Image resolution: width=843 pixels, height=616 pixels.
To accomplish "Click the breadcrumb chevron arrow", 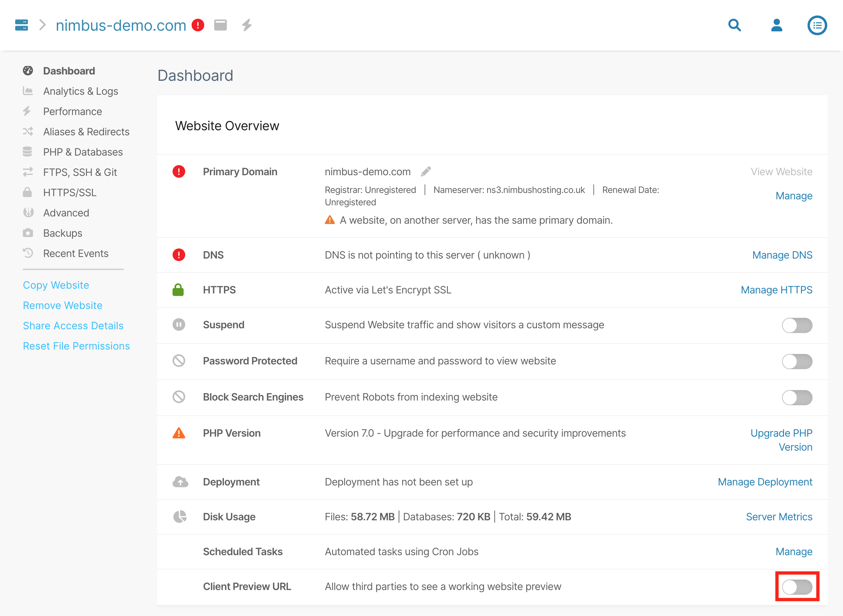I will (x=42, y=25).
